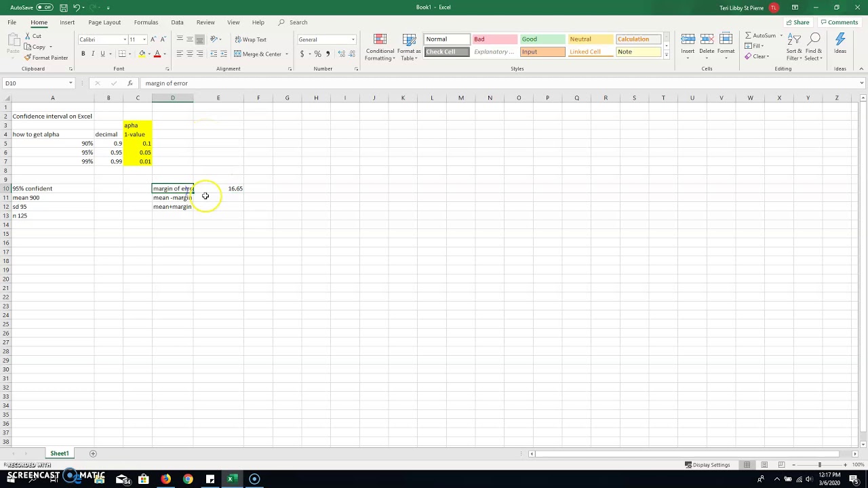Open the font name Calibri dropdown
868x488 pixels.
click(125, 39)
